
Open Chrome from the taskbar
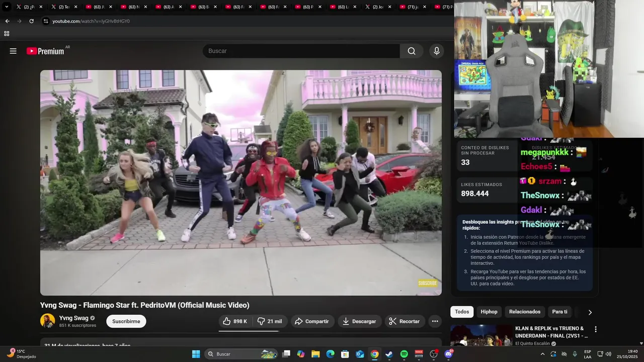[x=374, y=354]
